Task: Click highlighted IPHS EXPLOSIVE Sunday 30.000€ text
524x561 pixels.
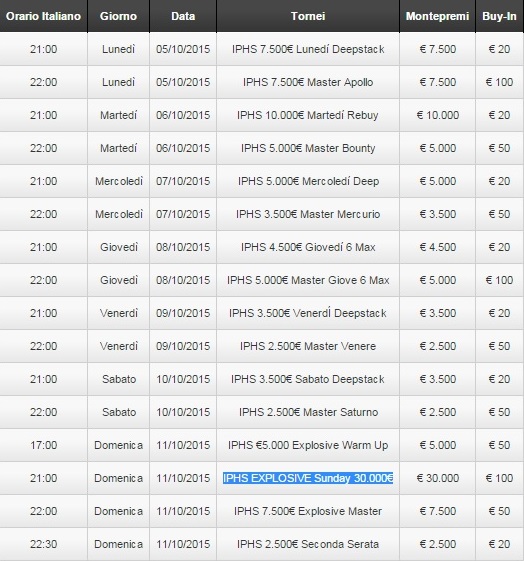Action: [308, 478]
